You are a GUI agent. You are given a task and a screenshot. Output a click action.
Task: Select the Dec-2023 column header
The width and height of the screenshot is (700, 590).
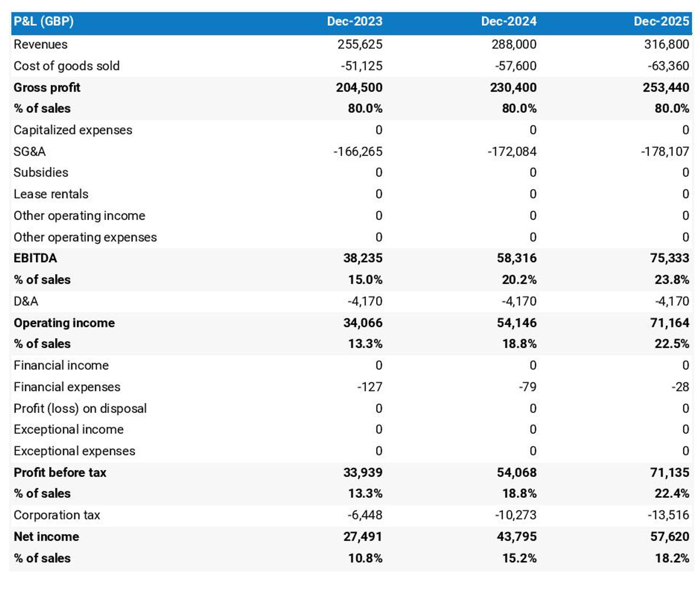(x=354, y=21)
